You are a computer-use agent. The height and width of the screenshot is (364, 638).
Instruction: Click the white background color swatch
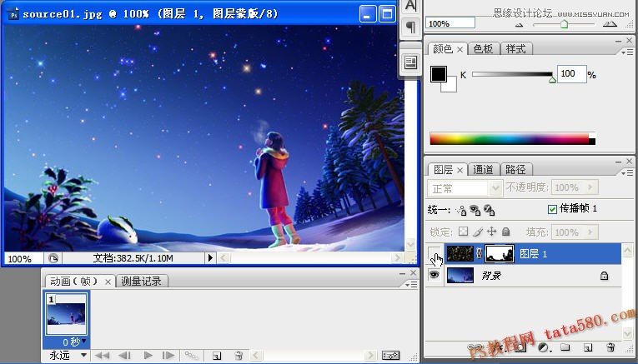(x=450, y=86)
